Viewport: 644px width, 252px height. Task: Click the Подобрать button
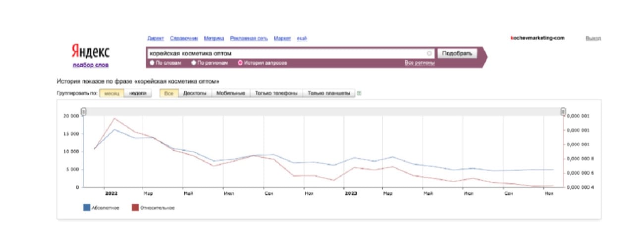tap(457, 53)
